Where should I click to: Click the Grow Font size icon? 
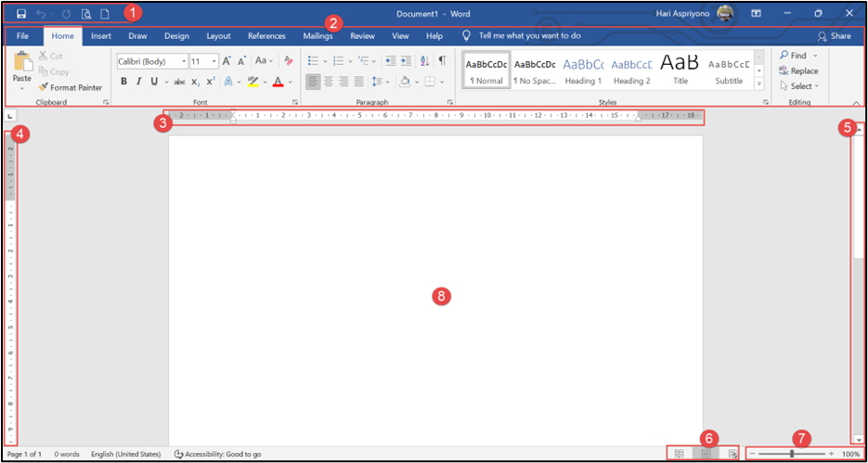[227, 60]
